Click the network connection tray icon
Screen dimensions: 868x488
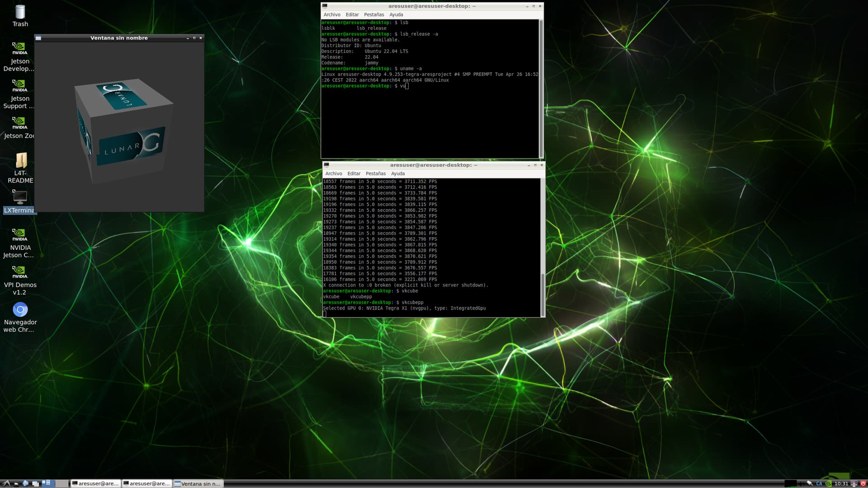810,483
